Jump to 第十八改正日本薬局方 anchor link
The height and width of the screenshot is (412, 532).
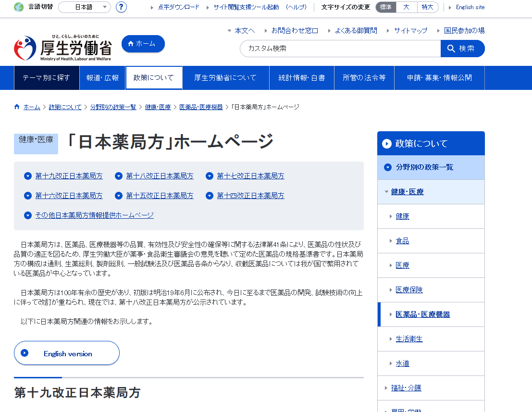[x=160, y=176]
